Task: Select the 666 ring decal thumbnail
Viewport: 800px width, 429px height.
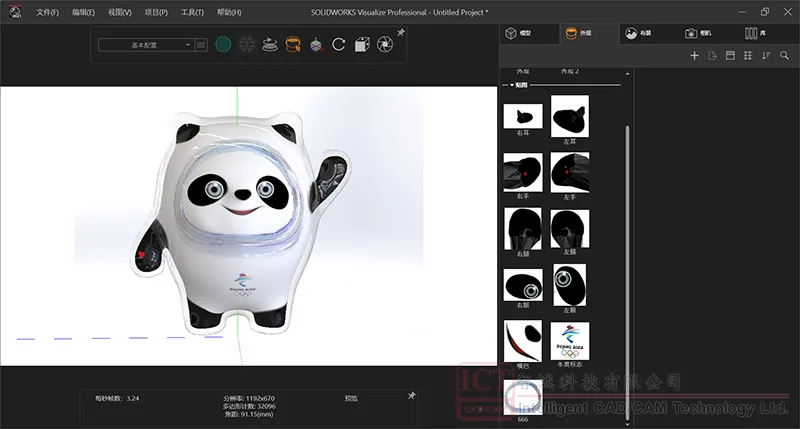Action: 523,397
